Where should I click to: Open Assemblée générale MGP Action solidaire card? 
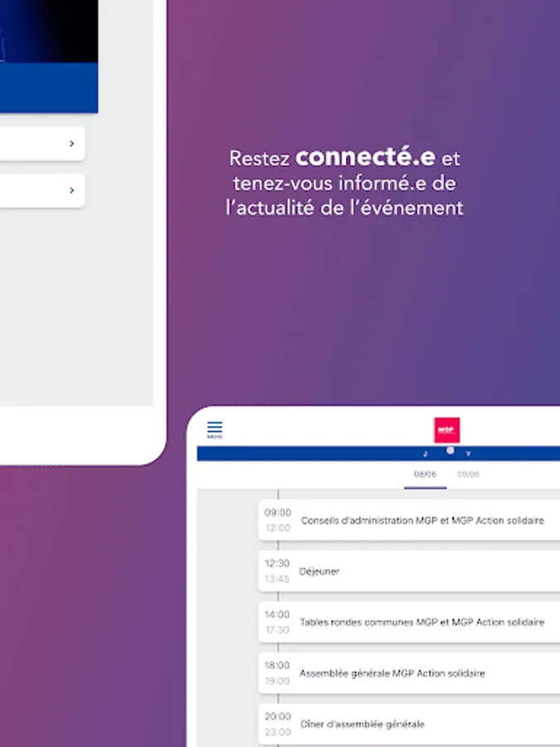(x=409, y=673)
